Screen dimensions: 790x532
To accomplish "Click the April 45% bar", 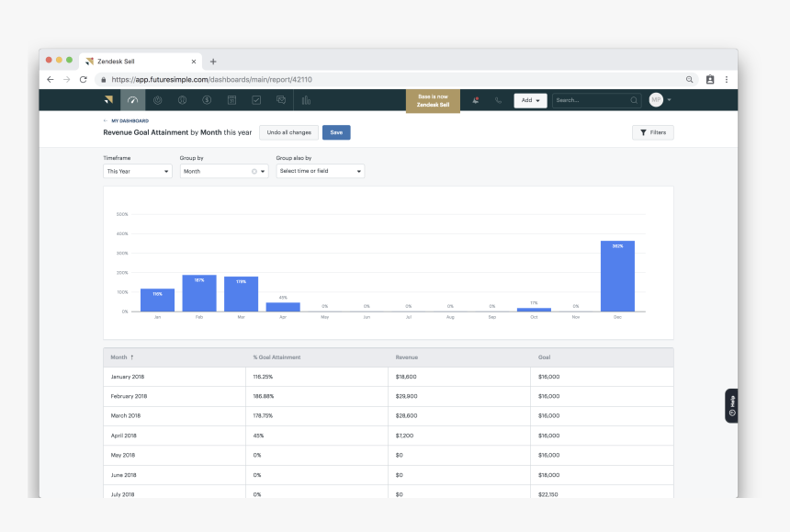I will pos(283,307).
